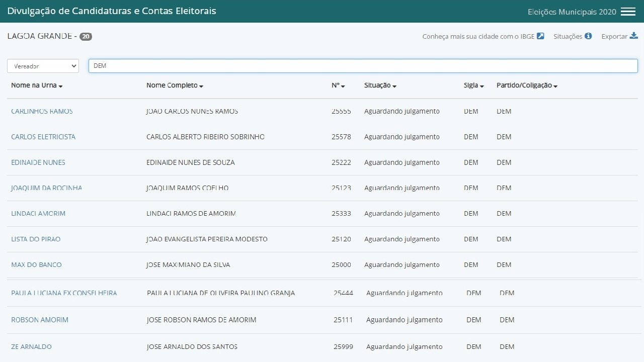Click the 20 candidates count badge
This screenshot has height=362, width=644.
pos(86,36)
